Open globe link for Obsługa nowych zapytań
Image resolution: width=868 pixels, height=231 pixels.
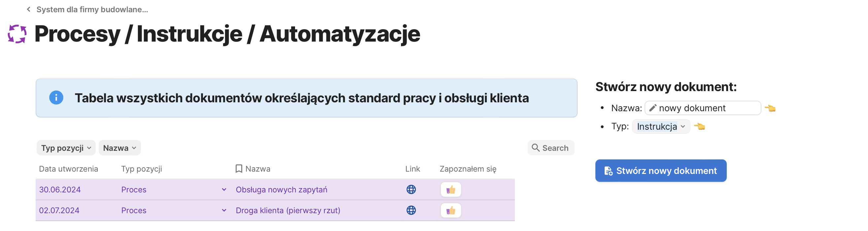(x=411, y=189)
